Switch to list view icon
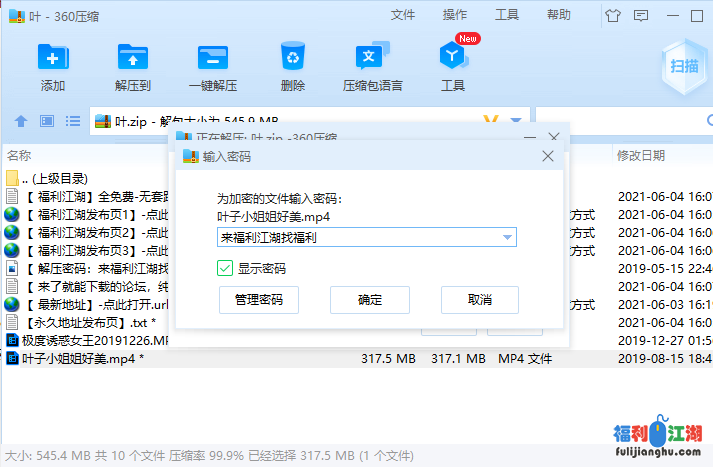Viewport: 713px width, 467px height. click(72, 121)
